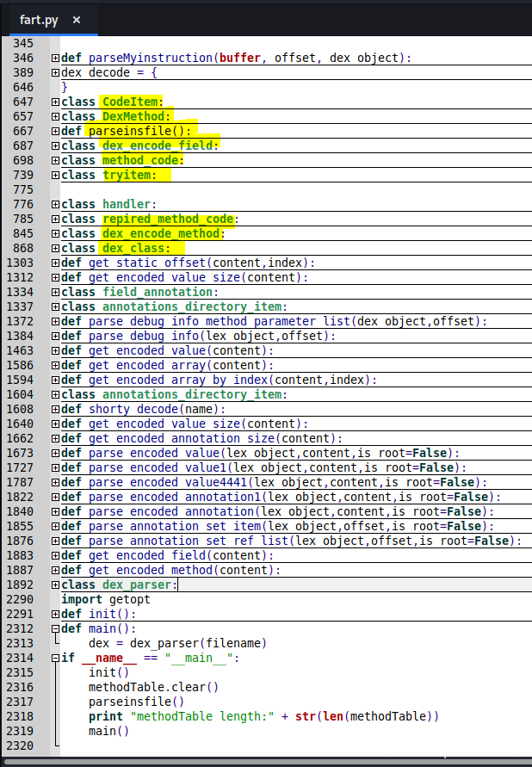Expand the shorty decode function fold
The image size is (532, 767).
tap(56, 409)
